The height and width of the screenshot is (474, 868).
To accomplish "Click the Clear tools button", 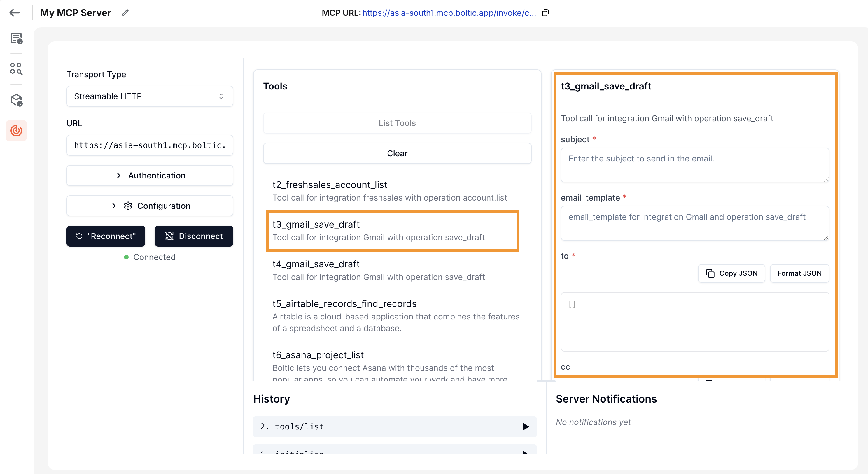I will click(397, 153).
